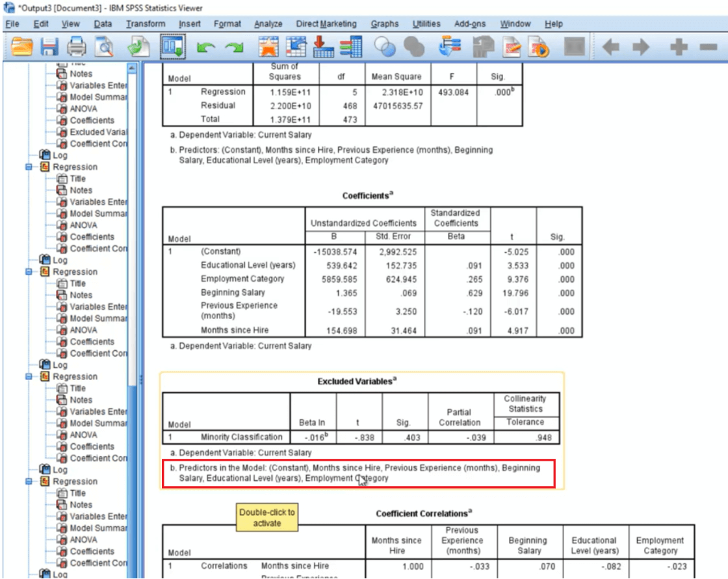Click the Beginning Salary t value 19.796
The image size is (728, 579).
tap(515, 293)
